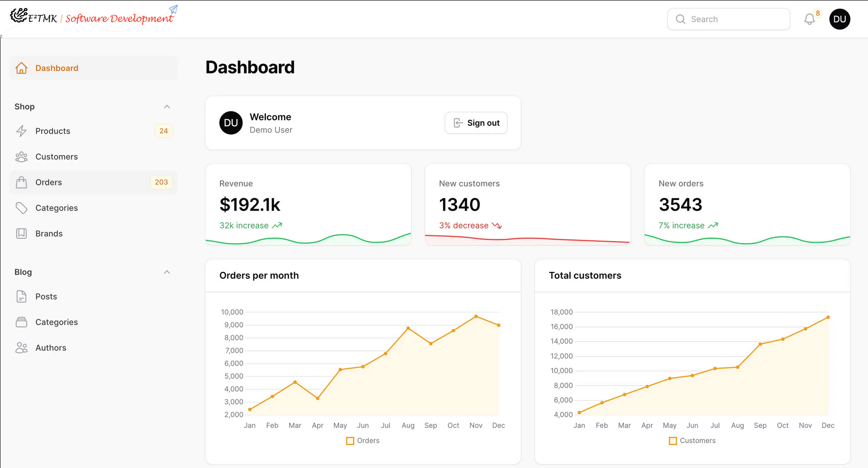Click the Products count badge 24
The image size is (868, 468).
(x=164, y=131)
